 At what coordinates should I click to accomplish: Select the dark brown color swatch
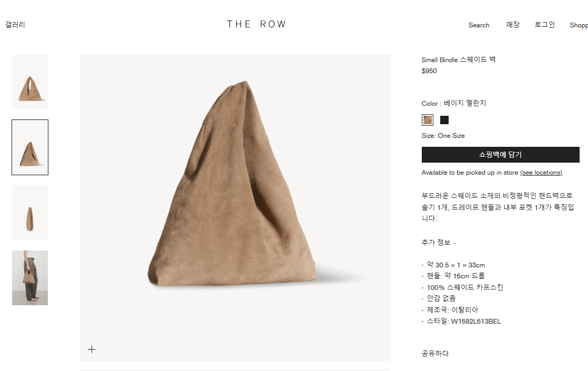tap(444, 120)
